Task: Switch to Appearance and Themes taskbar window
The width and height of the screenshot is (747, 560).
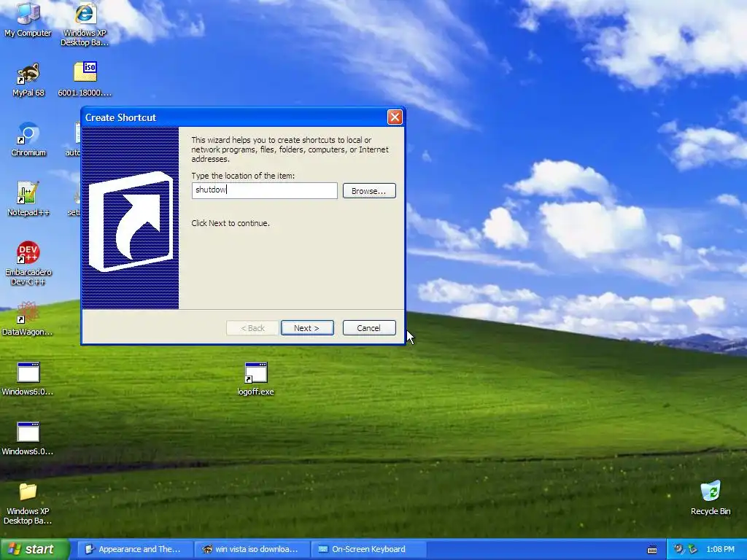Action: coord(135,549)
